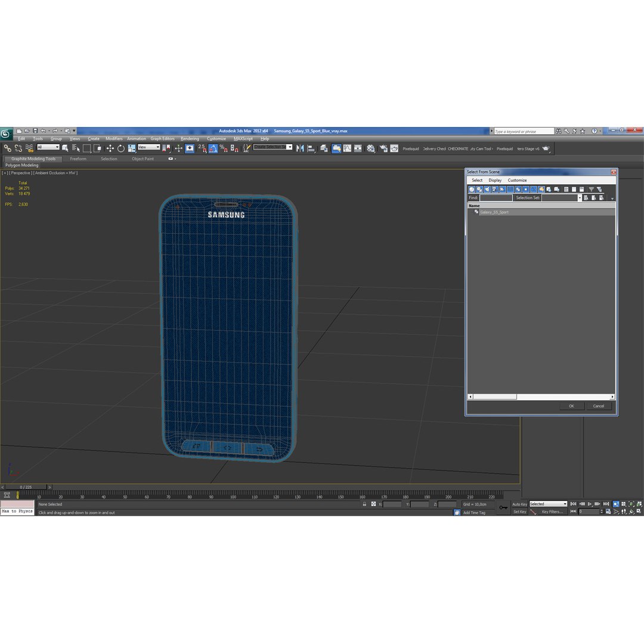Toggle the Angle Snap button

[x=213, y=148]
